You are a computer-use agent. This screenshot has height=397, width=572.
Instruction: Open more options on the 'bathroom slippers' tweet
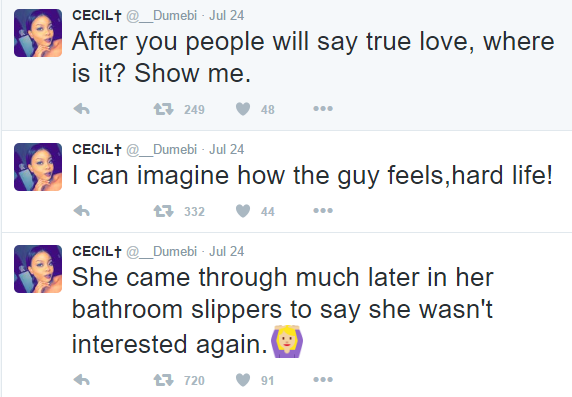point(323,379)
